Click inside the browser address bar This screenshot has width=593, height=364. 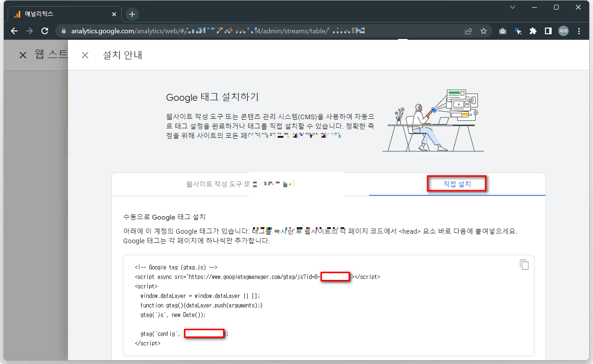214,30
